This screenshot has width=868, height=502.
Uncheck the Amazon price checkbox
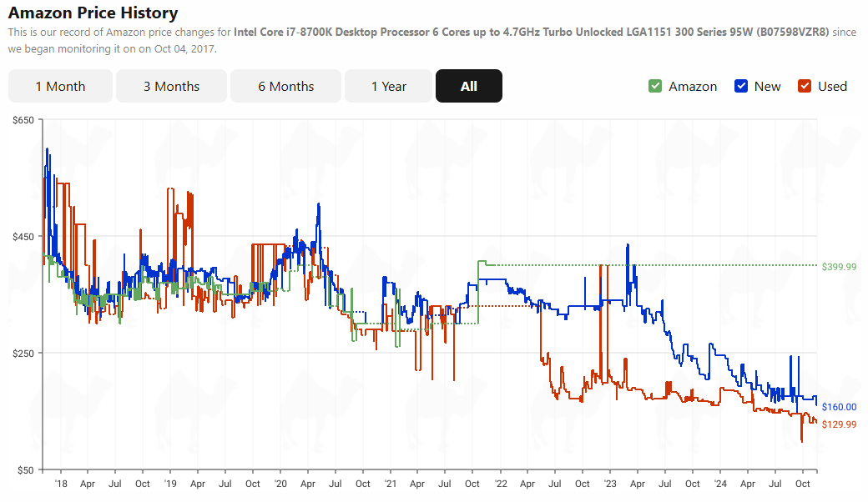655,86
